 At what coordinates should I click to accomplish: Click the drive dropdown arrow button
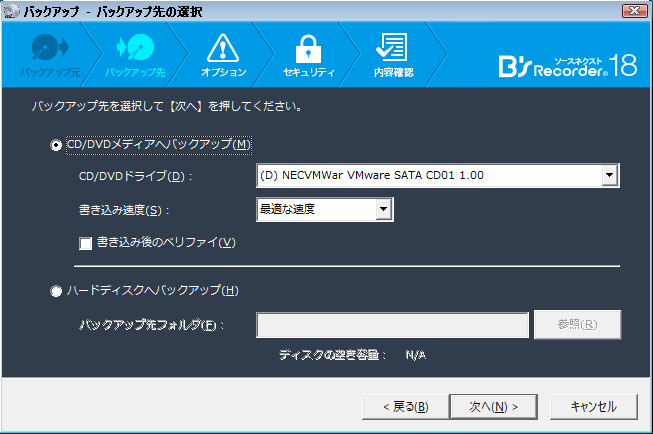point(609,177)
